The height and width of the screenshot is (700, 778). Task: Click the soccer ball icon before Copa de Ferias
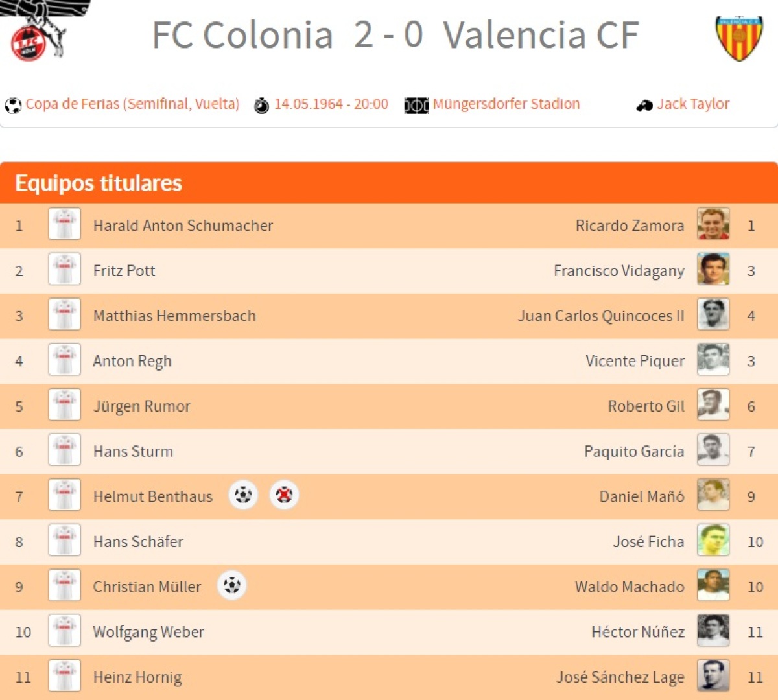tap(13, 105)
